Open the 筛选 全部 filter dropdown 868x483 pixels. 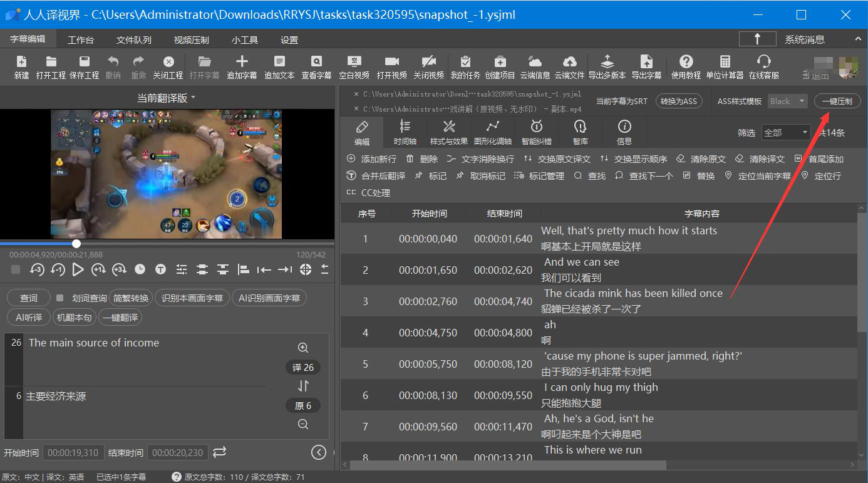point(786,133)
